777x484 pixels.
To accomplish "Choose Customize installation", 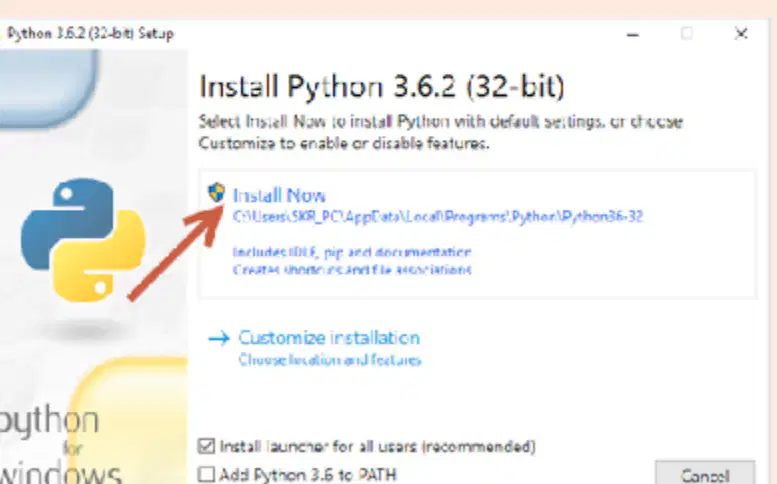I will pyautogui.click(x=329, y=338).
